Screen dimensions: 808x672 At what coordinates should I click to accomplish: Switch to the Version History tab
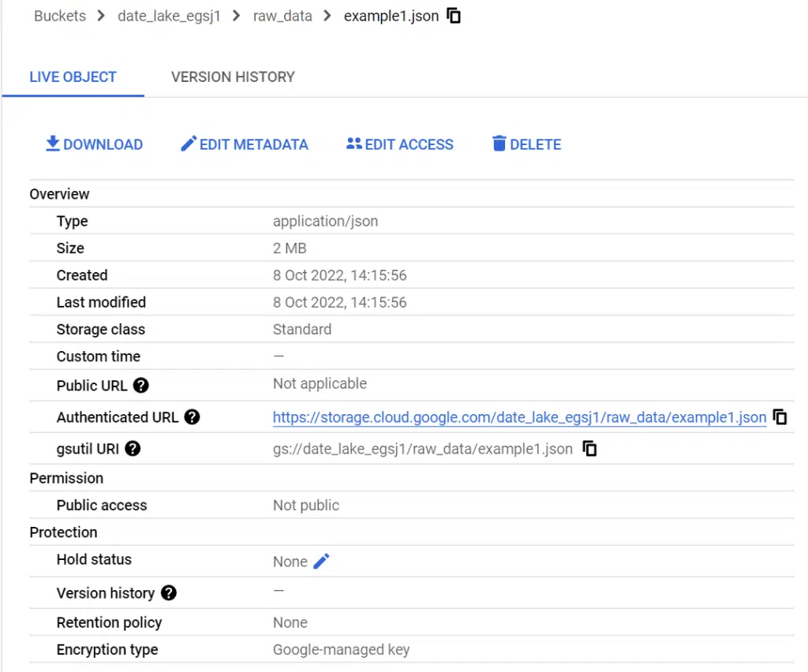click(x=233, y=77)
